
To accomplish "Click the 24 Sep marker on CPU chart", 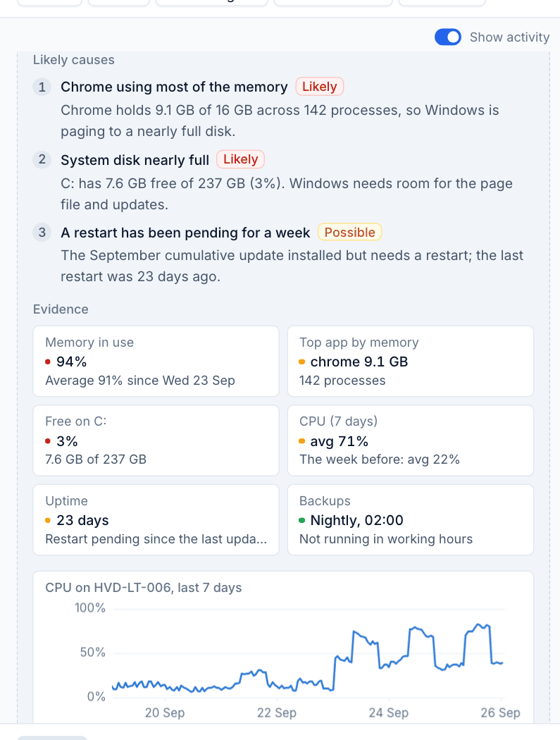I will (389, 712).
